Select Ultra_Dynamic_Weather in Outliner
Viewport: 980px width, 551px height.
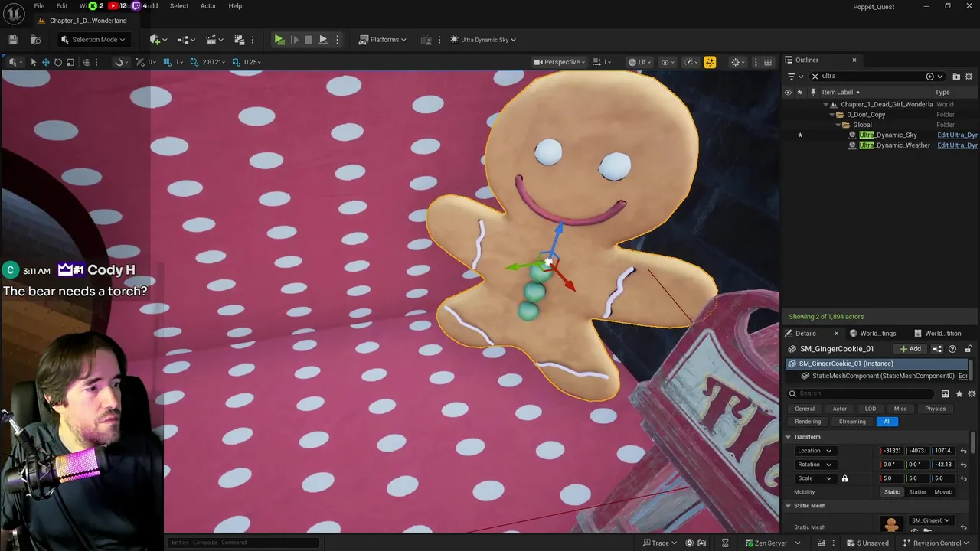tap(894, 145)
